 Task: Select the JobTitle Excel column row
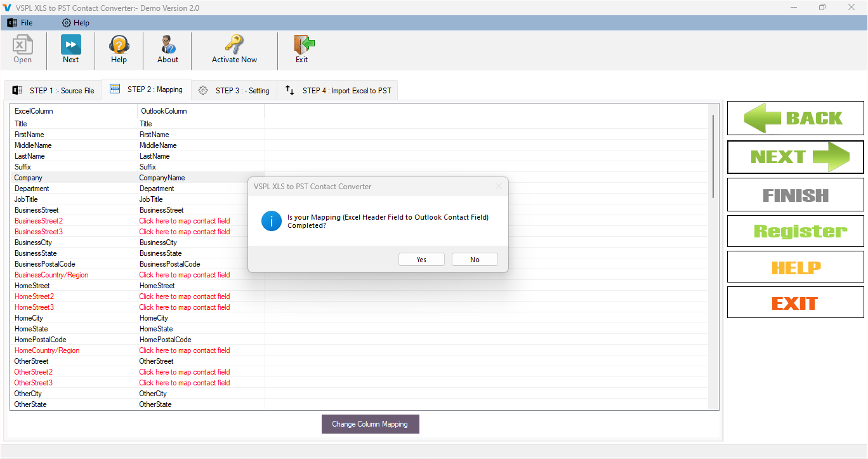point(26,199)
